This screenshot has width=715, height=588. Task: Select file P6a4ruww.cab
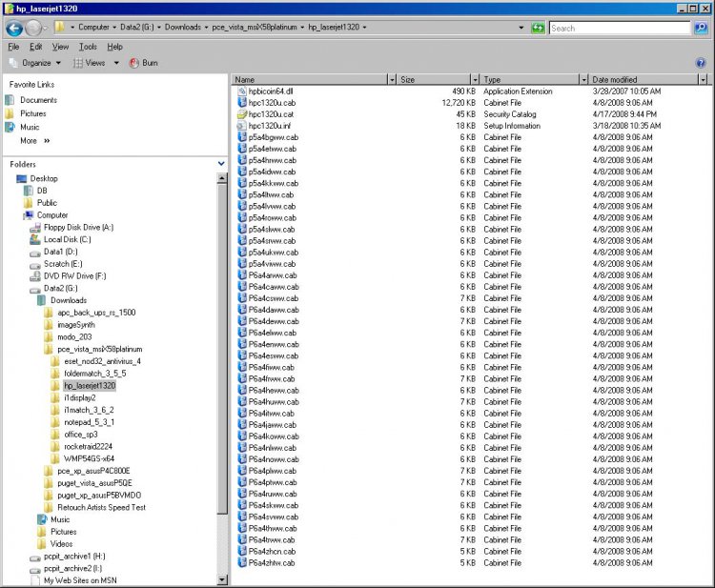pyautogui.click(x=273, y=494)
